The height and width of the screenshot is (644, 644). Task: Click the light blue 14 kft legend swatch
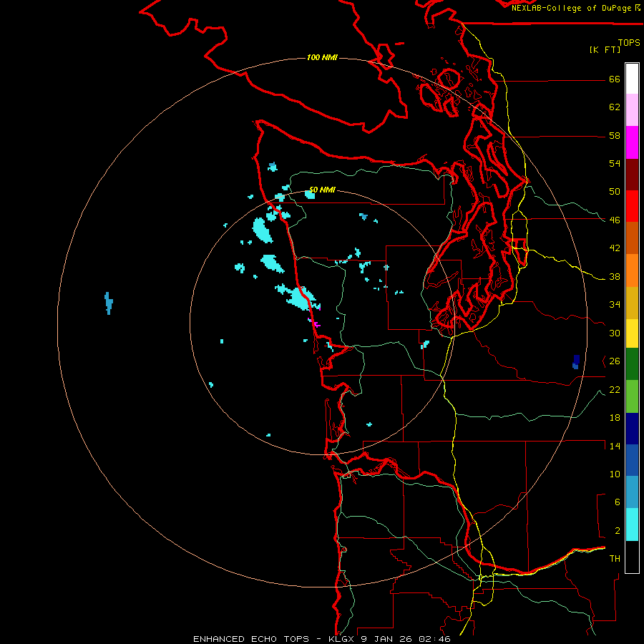(632, 492)
